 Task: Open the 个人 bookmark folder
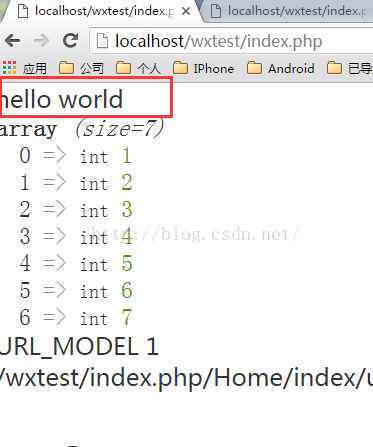click(139, 68)
